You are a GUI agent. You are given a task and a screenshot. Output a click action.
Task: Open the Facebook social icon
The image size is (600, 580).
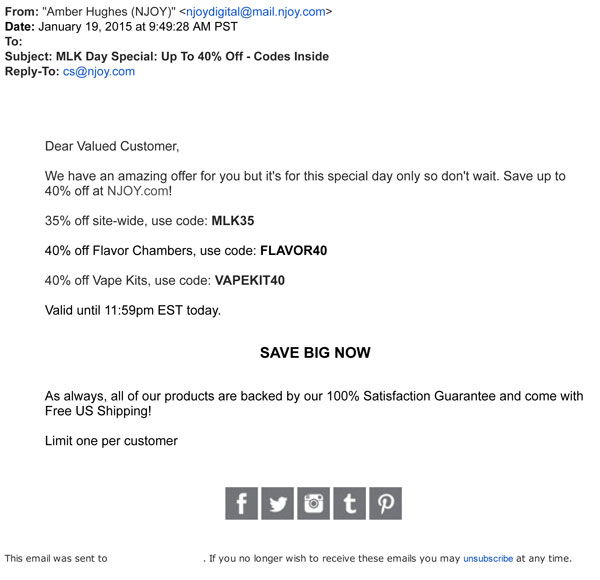(242, 503)
